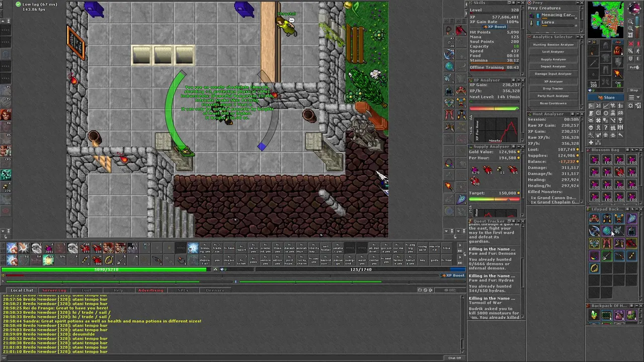This screenshot has width=644, height=362.
Task: Center the minimap on character
Action: point(631,35)
